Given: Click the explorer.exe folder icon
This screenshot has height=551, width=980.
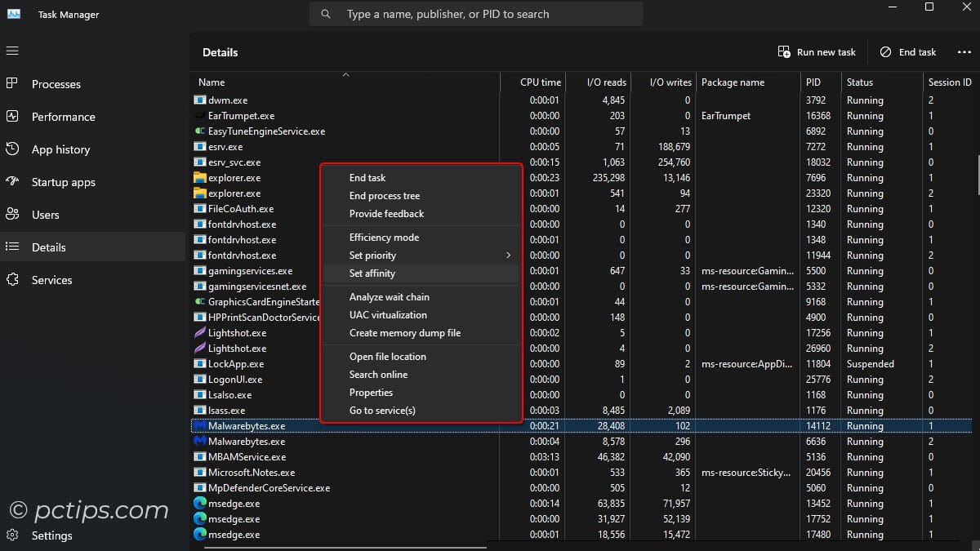Looking at the screenshot, I should tap(198, 177).
